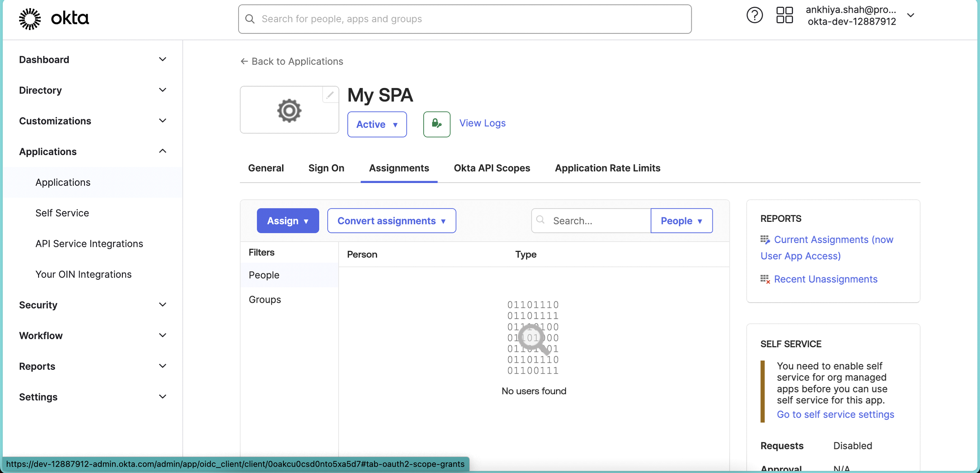This screenshot has width=980, height=473.
Task: Open the Assign dropdown
Action: 288,221
